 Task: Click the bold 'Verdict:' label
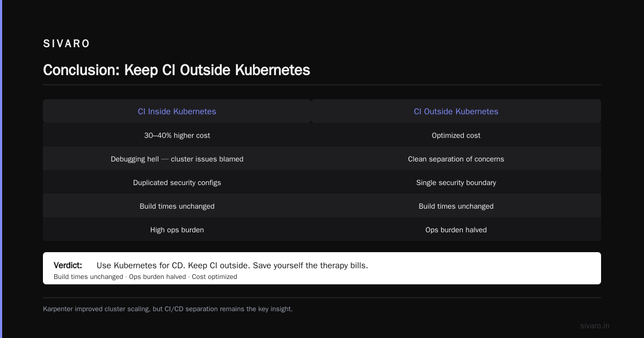[68, 266]
